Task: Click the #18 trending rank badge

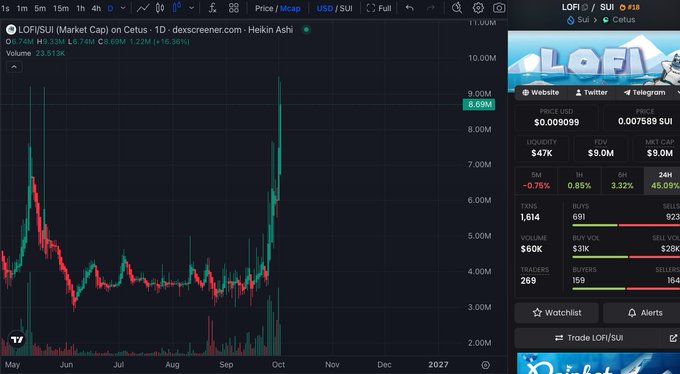Action: click(630, 7)
